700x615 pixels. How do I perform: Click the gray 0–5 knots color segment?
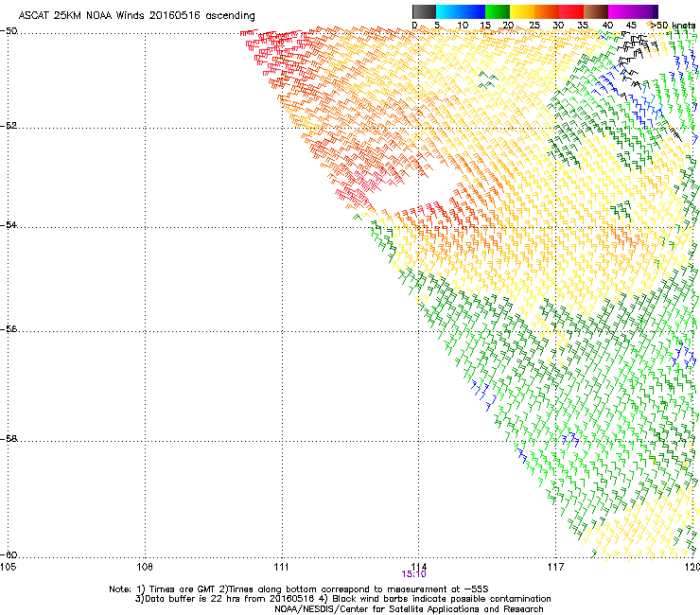click(424, 11)
